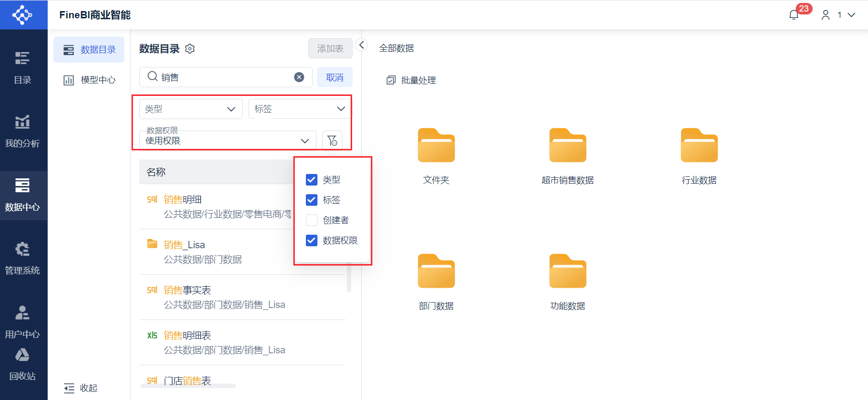
Task: Click the 添加表 button
Action: [x=330, y=49]
